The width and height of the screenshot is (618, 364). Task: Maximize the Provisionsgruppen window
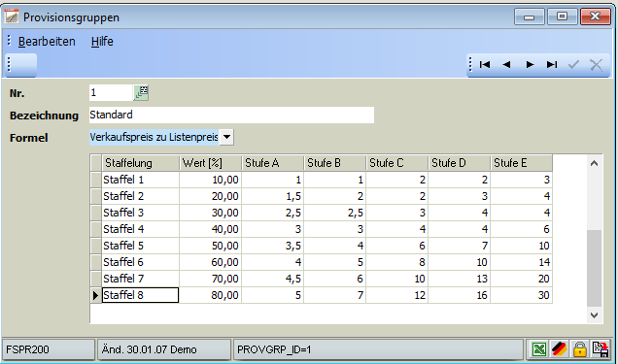coord(562,17)
